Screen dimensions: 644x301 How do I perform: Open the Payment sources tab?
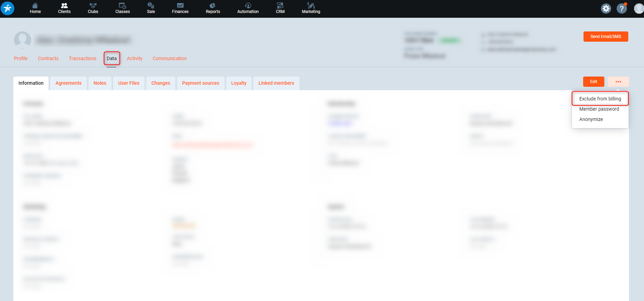pos(201,83)
